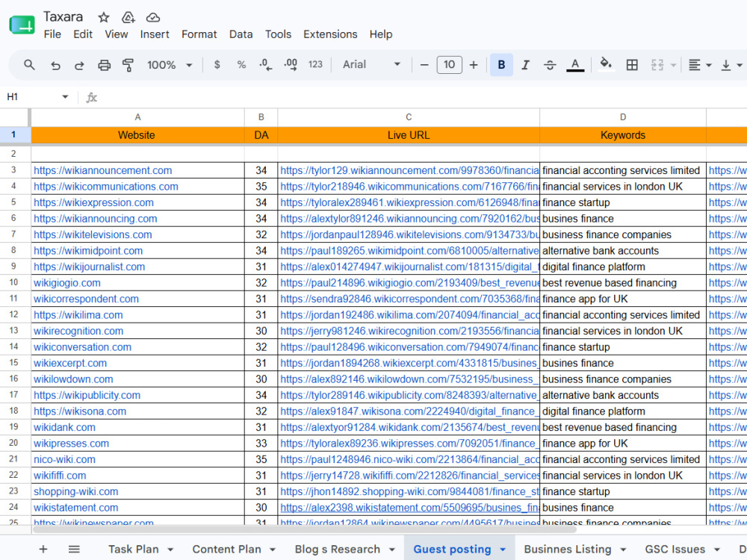Open the 123 more formats menu

pos(315,65)
